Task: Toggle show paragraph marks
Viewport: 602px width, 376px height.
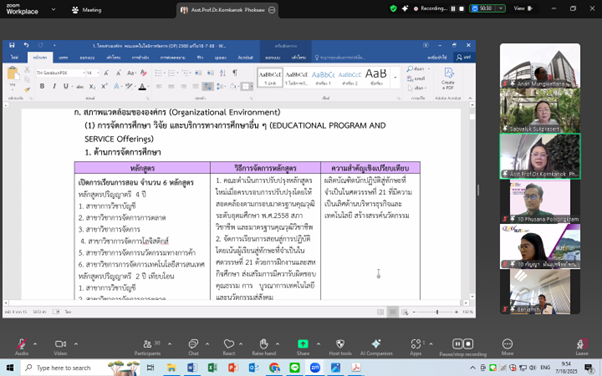Action: pos(235,73)
